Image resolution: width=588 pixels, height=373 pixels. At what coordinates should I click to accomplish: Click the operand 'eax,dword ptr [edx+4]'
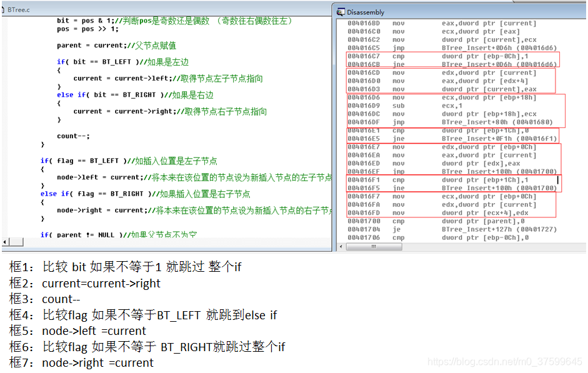[485, 81]
